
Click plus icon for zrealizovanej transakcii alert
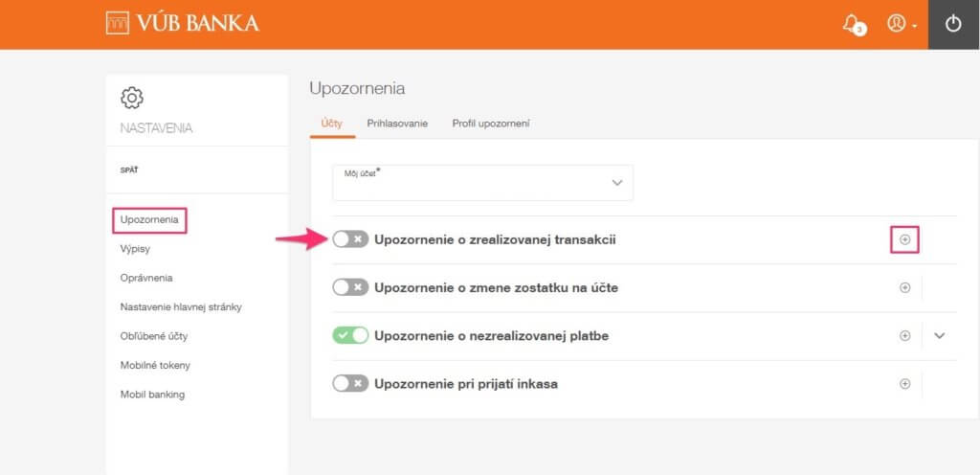[904, 239]
